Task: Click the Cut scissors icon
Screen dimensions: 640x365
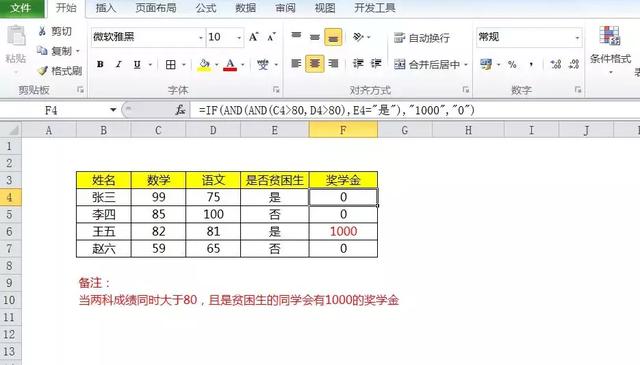Action: tap(42, 31)
